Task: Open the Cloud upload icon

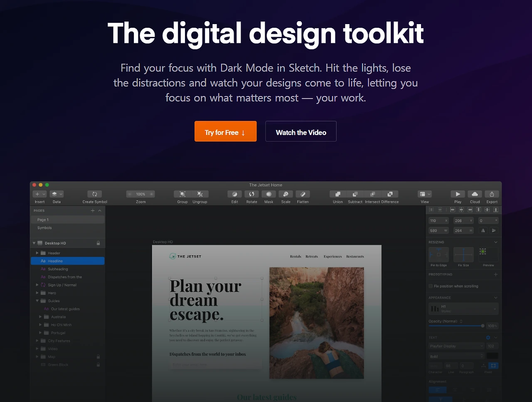Action: (x=475, y=194)
